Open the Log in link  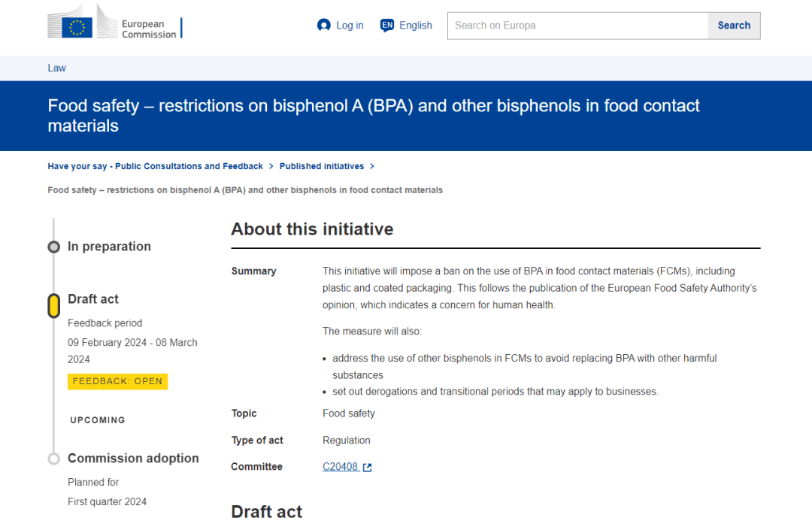click(x=350, y=26)
